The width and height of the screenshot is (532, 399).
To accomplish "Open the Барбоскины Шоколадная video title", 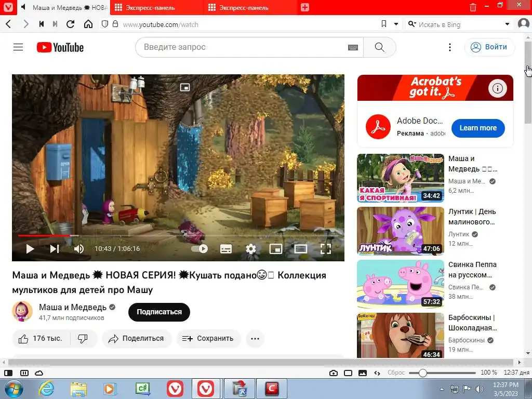I will 472,323.
